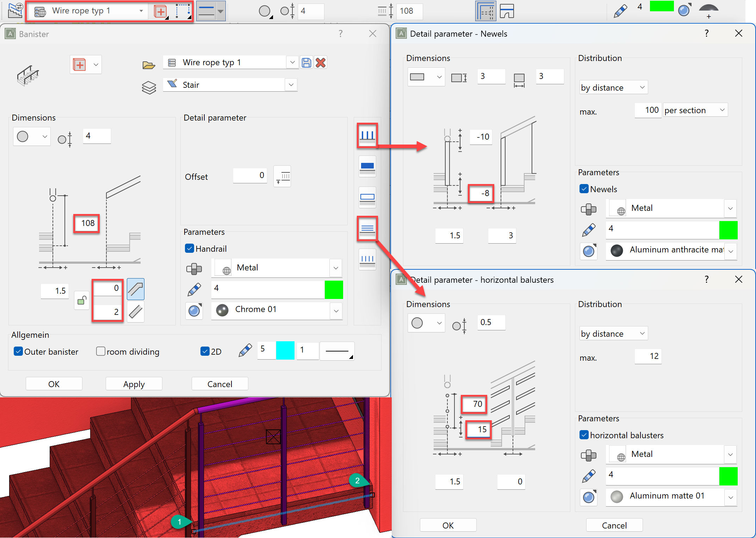Open the 2D line style dropdown in Allgemein
The image size is (756, 538).
point(337,351)
